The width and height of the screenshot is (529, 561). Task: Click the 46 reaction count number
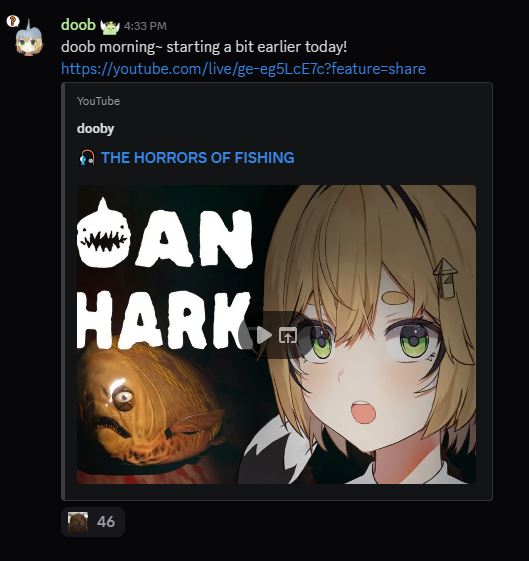coord(106,522)
